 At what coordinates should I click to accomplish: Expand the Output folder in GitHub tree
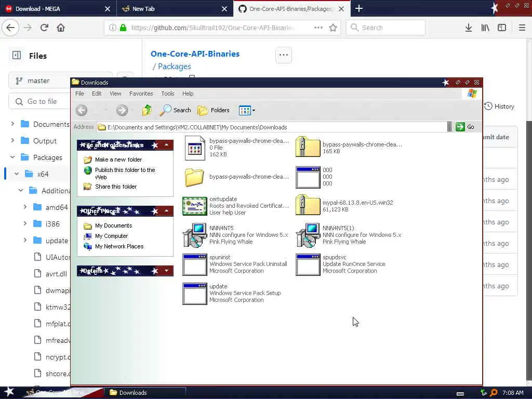click(x=12, y=140)
